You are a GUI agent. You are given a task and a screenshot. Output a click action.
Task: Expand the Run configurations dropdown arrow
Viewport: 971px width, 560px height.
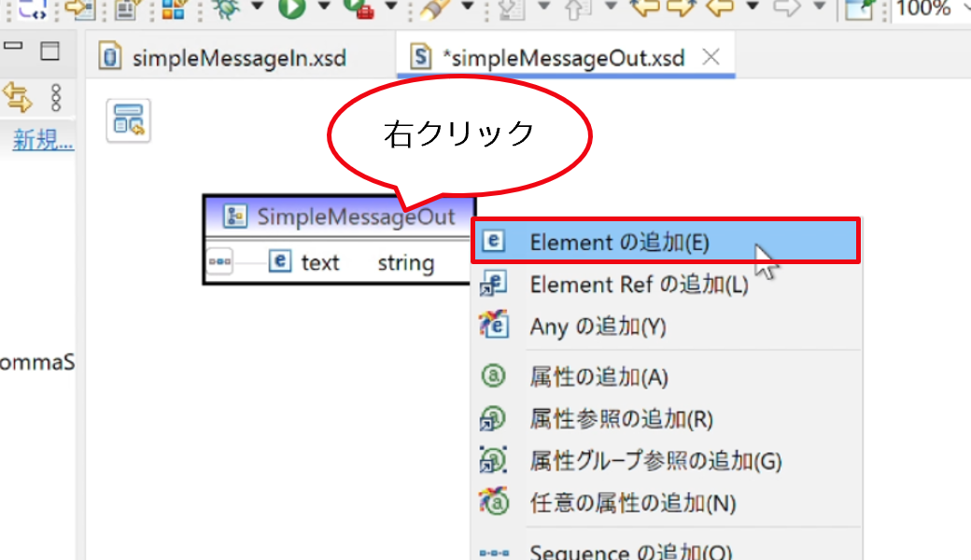(324, 7)
